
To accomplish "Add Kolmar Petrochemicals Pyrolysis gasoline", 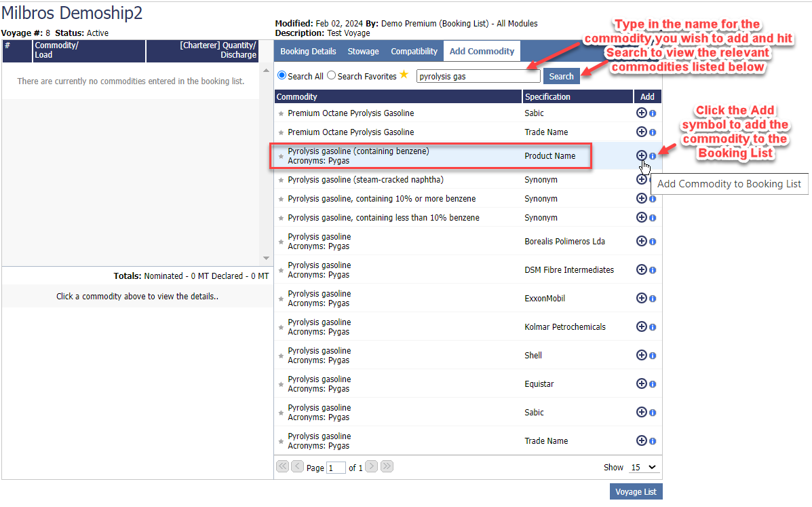I will [641, 326].
